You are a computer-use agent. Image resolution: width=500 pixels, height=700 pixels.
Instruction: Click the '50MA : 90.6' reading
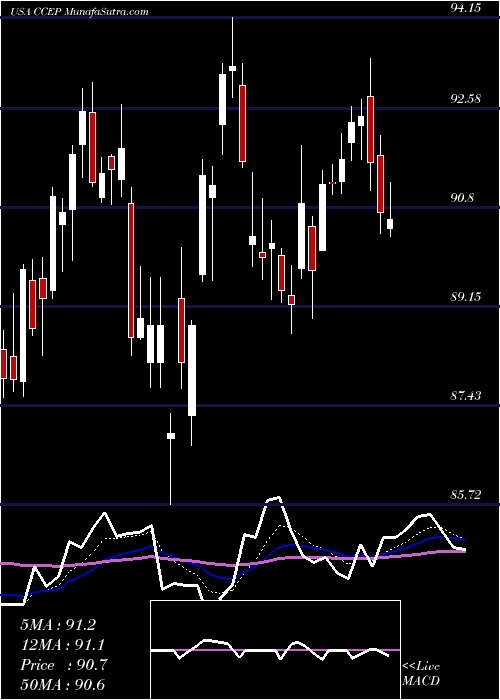(63, 685)
